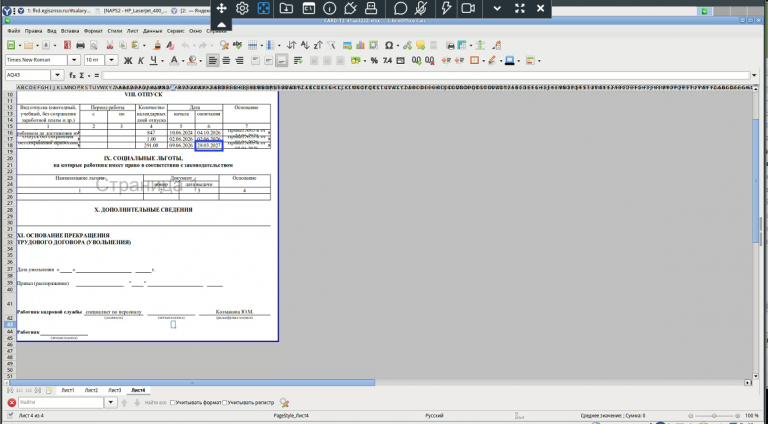Click the 100 % zoom level

click(x=752, y=416)
